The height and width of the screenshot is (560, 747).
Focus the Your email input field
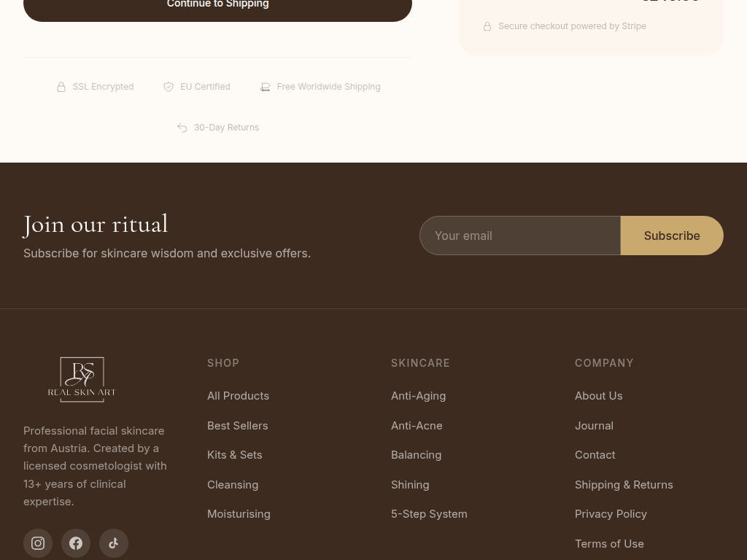[x=519, y=236]
